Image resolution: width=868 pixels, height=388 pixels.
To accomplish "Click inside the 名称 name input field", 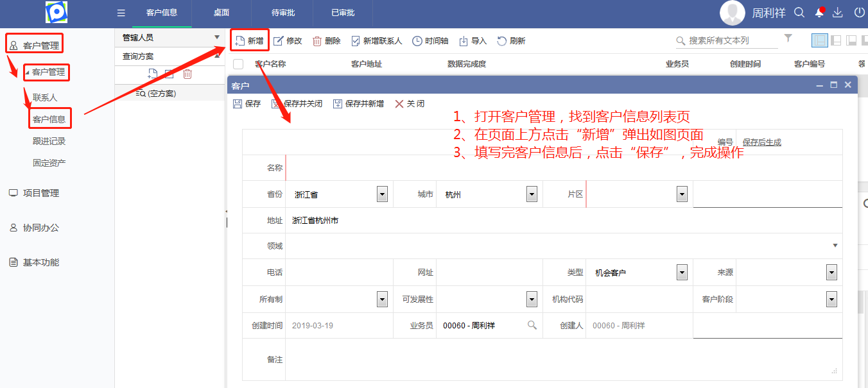I will tap(449, 167).
